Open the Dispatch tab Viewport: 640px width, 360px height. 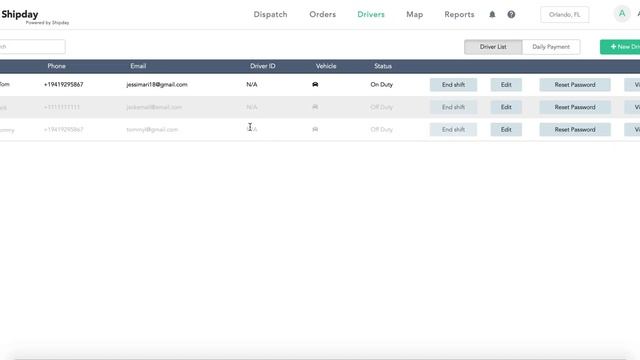[x=270, y=14]
